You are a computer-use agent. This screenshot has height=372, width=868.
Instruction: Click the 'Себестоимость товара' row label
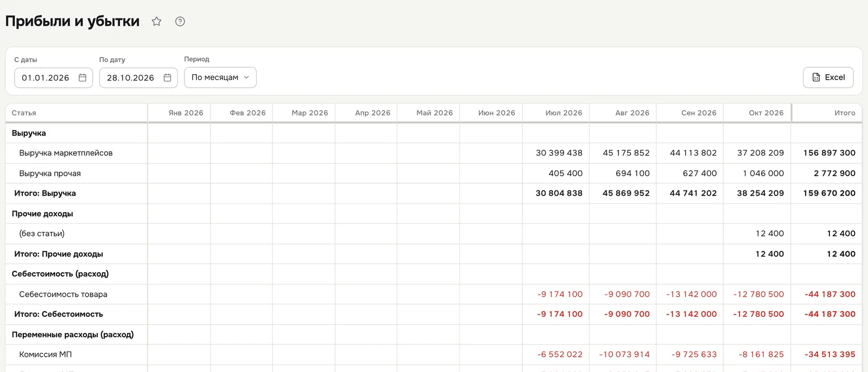coord(63,294)
